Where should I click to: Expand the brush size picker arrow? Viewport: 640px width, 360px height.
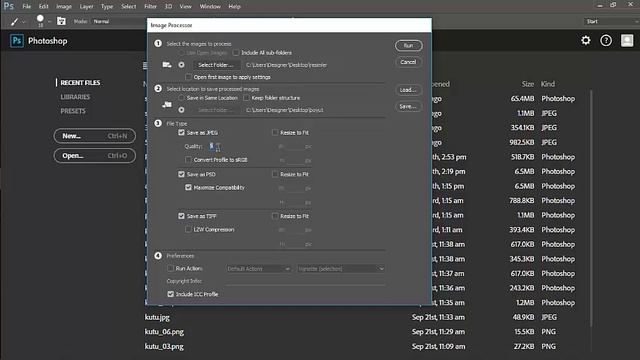click(49, 21)
